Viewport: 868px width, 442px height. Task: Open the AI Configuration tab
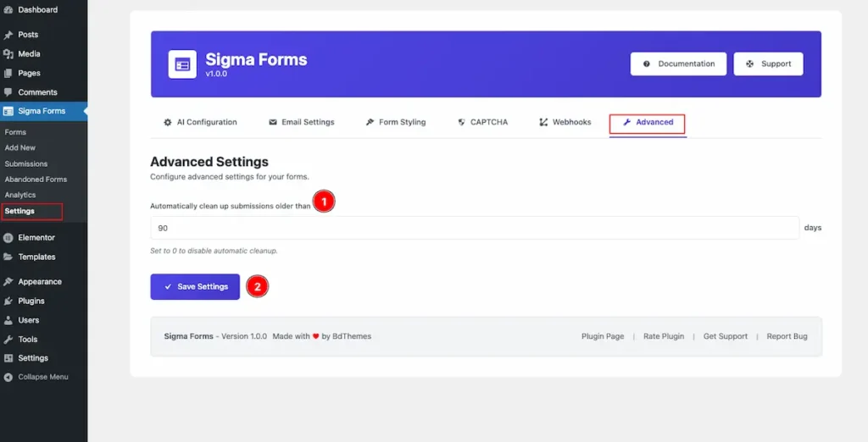[x=200, y=122]
